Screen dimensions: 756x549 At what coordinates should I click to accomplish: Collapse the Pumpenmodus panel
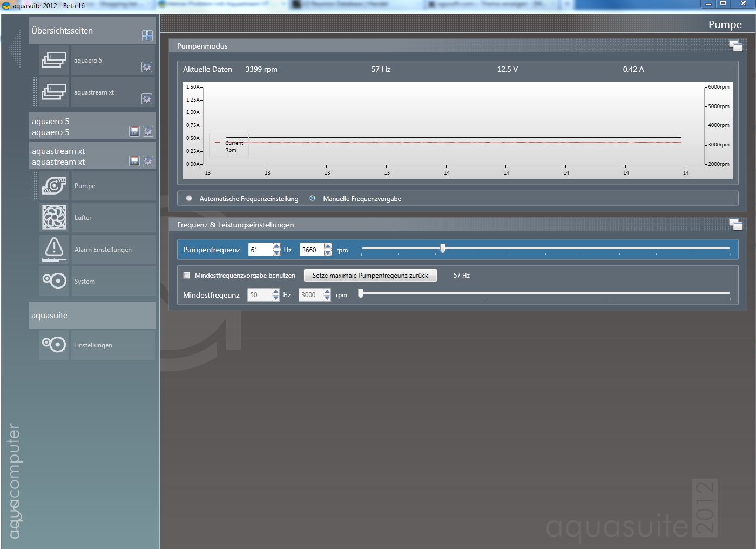point(735,45)
